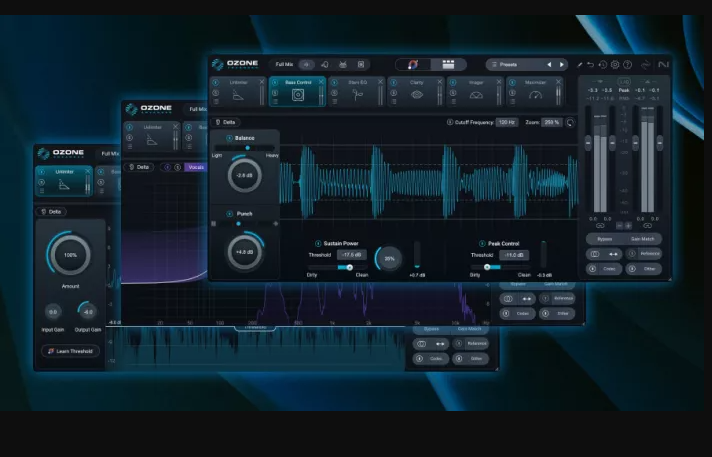Select the Vocals tab in the middle window

point(196,167)
